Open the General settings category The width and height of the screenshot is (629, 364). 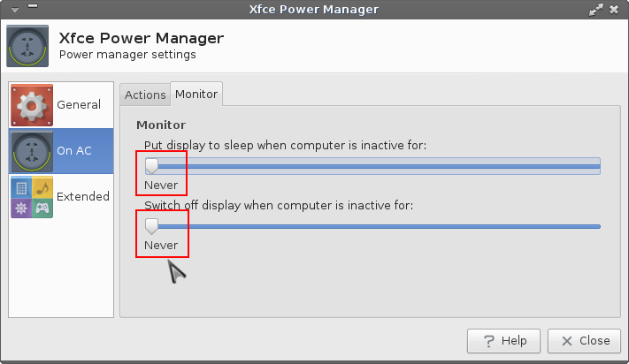click(x=61, y=105)
